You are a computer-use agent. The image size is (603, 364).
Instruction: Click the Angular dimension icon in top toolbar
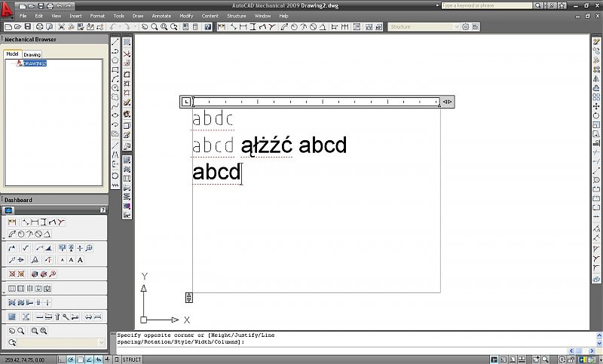[x=323, y=27]
